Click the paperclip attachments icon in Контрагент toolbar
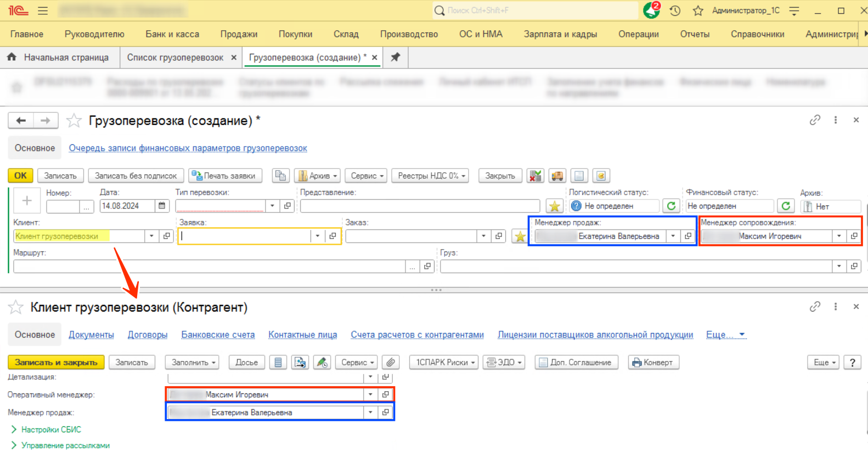The image size is (868, 457). 391,362
